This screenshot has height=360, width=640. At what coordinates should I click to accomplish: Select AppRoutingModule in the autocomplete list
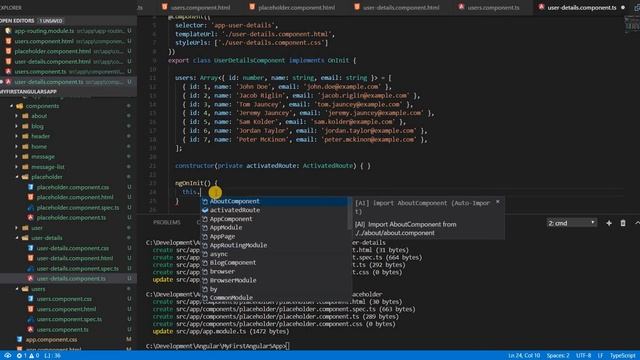pos(275,245)
